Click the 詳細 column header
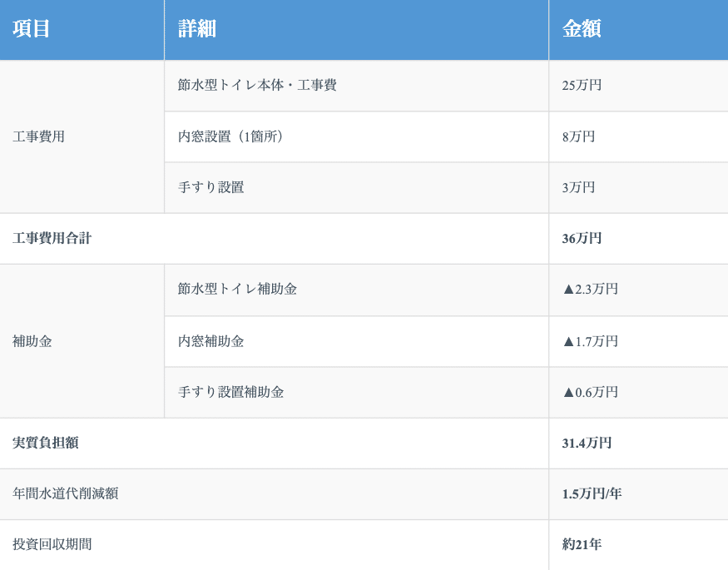The width and height of the screenshot is (728, 570). point(197,29)
